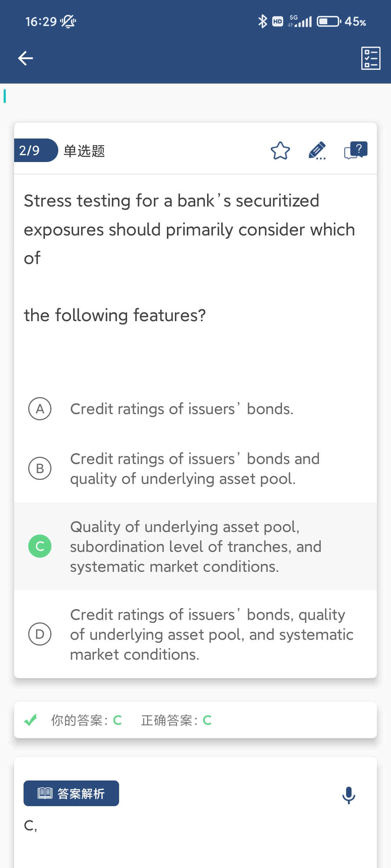Open the answer sheet list icon

[371, 58]
